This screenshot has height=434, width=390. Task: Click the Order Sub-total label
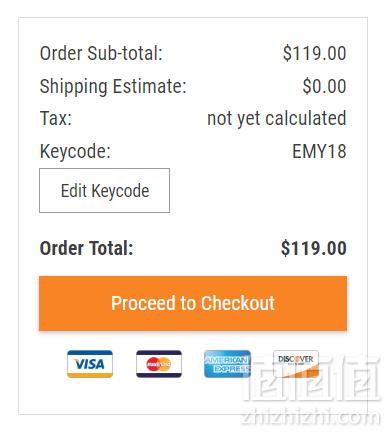[x=101, y=53]
